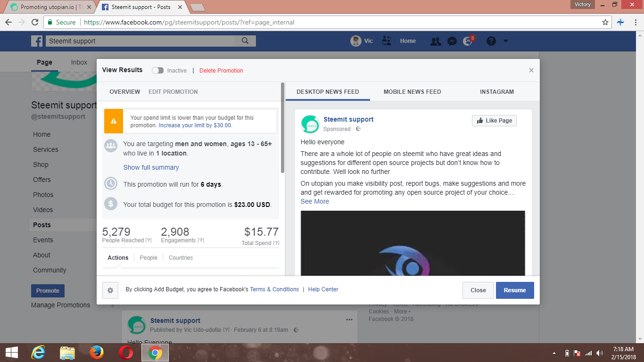
Task: Click Vic's profile picture in the navbar
Action: [355, 41]
